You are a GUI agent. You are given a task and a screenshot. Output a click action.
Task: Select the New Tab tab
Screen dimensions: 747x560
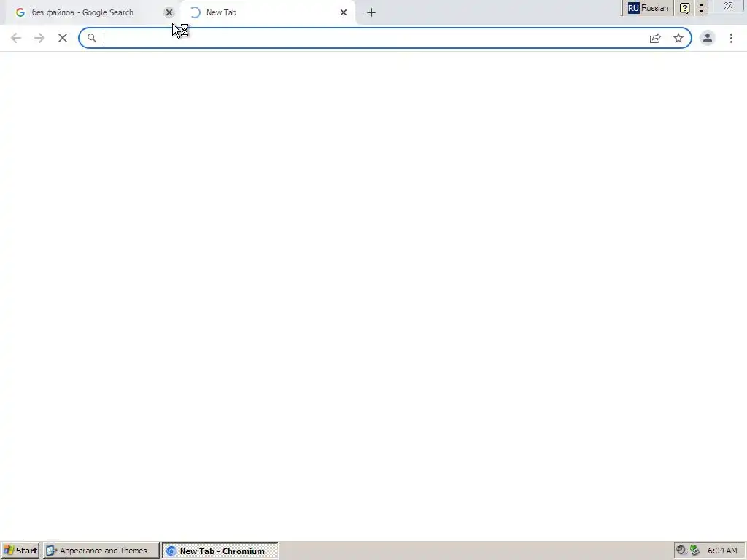(x=267, y=12)
